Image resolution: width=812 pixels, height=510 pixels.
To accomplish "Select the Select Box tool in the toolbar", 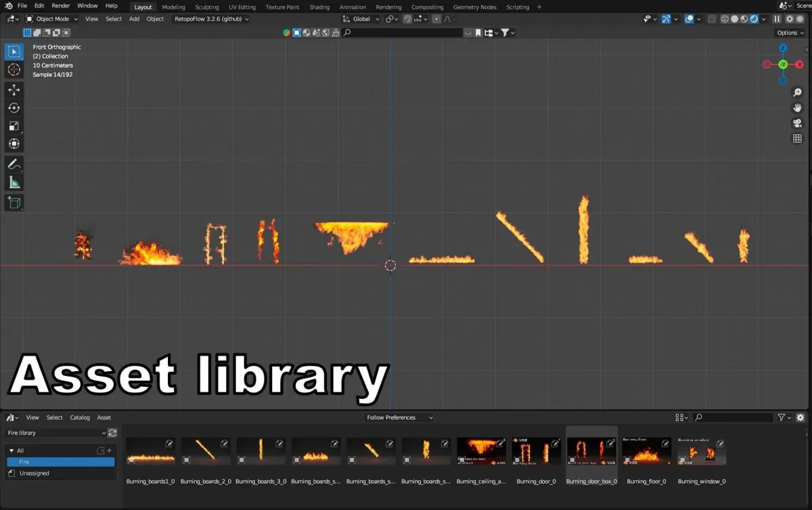I will pyautogui.click(x=14, y=52).
